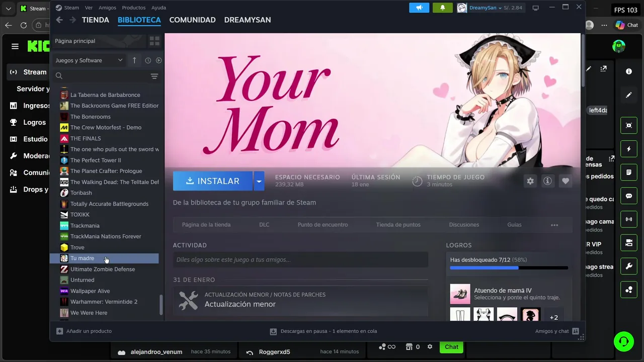The height and width of the screenshot is (362, 644).
Task: Click Kick document notes icon in sidebar
Action: 629,172
